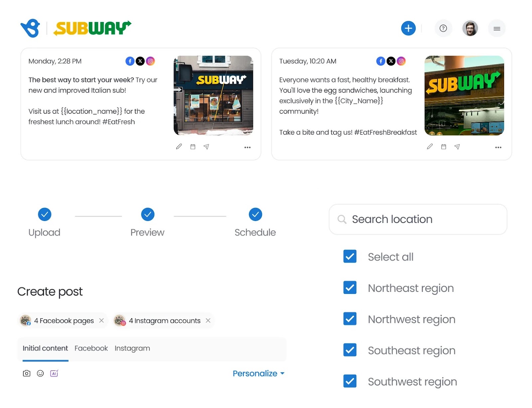Click the Search location field
The image size is (532, 408).
(x=418, y=219)
